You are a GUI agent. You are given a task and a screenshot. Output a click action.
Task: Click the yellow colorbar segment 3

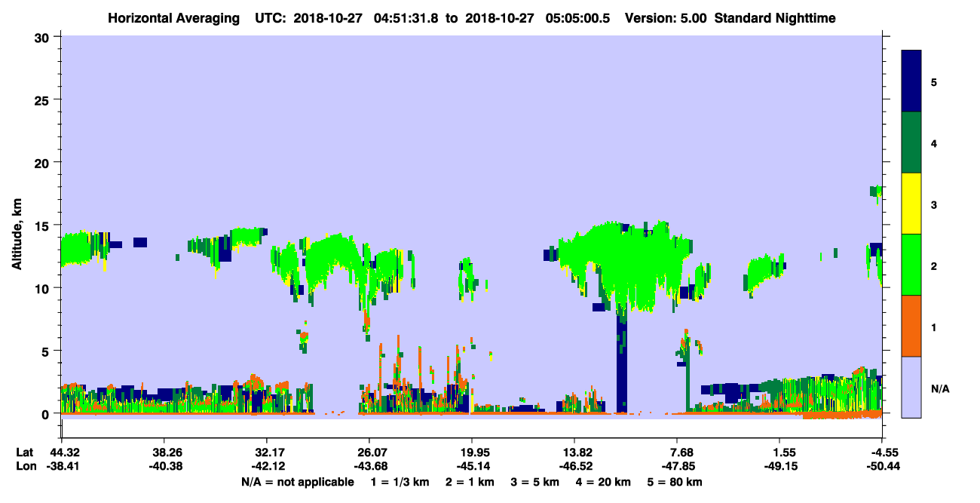click(911, 204)
